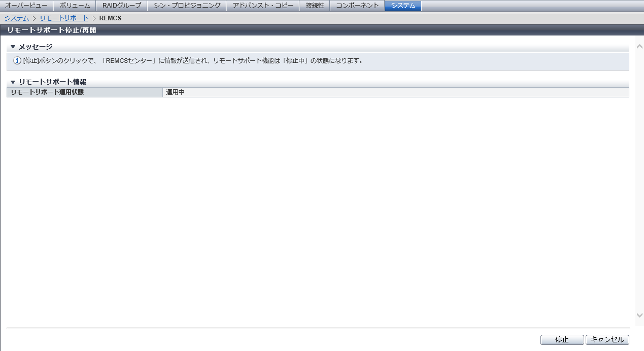Click the 運用中 status value
644x351 pixels.
[175, 92]
